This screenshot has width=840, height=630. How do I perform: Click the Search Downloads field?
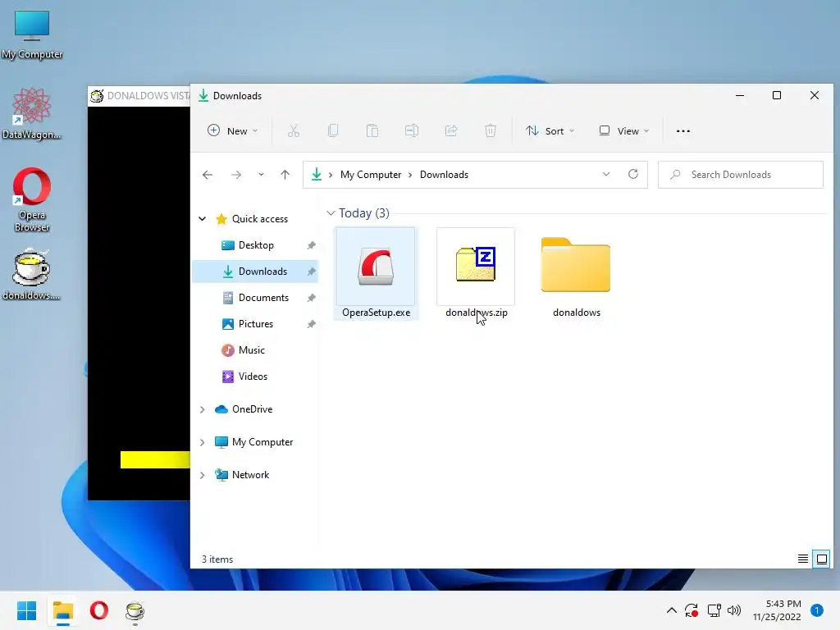741,175
